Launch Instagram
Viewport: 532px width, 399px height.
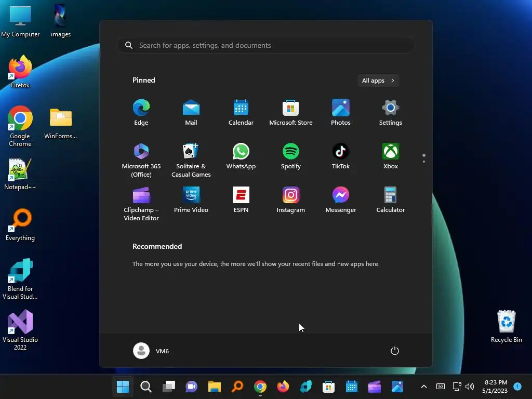click(x=291, y=200)
